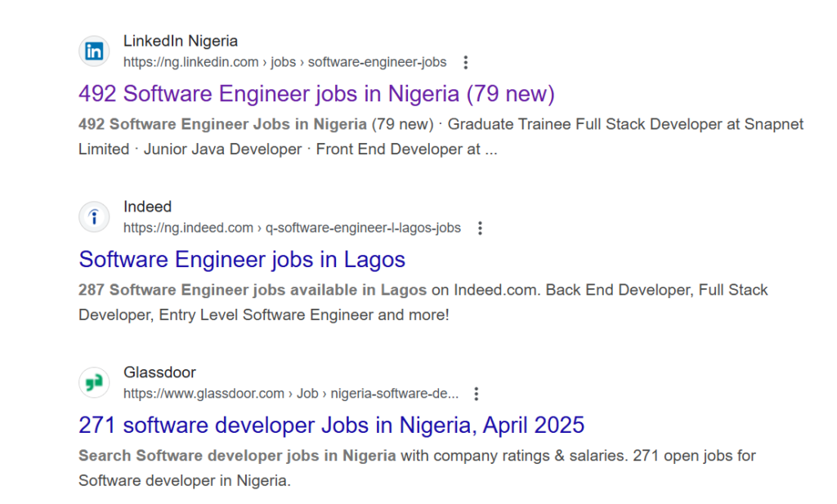
Task: Click the LinkedIn favicon icon
Action: pyautogui.click(x=95, y=51)
